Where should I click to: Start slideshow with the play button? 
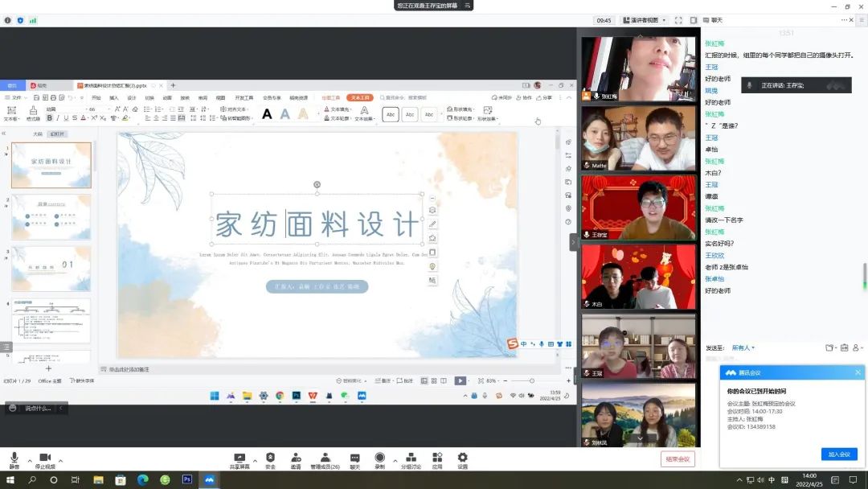(460, 381)
